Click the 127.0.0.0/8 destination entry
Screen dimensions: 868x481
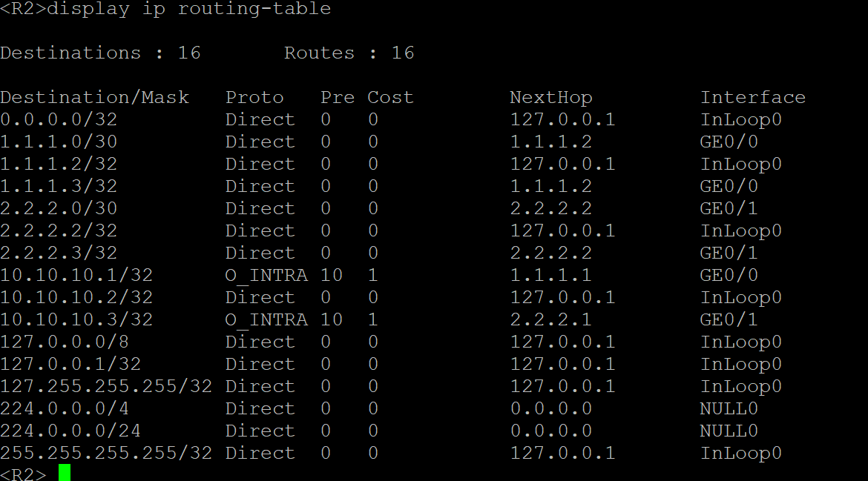pos(59,342)
